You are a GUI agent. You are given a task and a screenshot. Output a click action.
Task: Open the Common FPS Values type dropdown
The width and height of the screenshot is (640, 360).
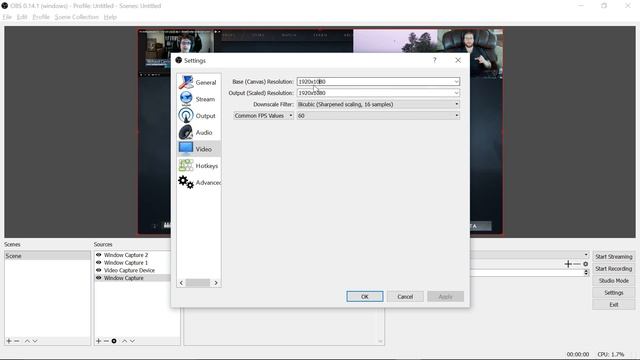click(x=263, y=116)
